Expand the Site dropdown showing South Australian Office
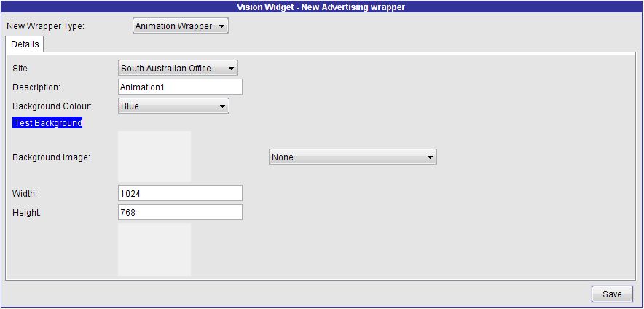This screenshot has height=309, width=644. [178, 69]
